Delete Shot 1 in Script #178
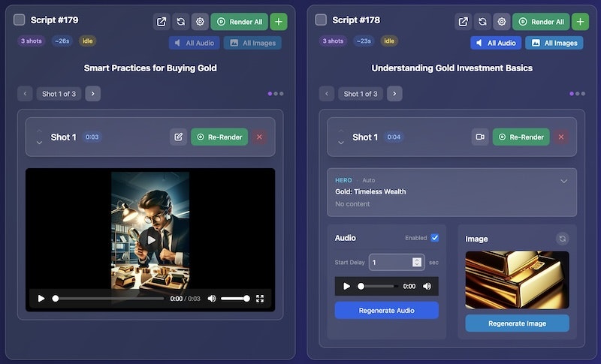601x364 pixels. 561,137
